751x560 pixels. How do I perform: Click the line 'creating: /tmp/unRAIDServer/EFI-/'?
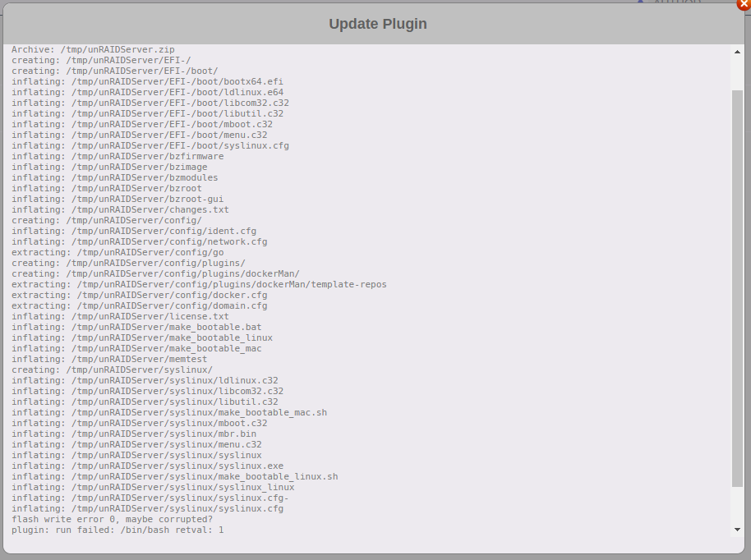(x=102, y=60)
